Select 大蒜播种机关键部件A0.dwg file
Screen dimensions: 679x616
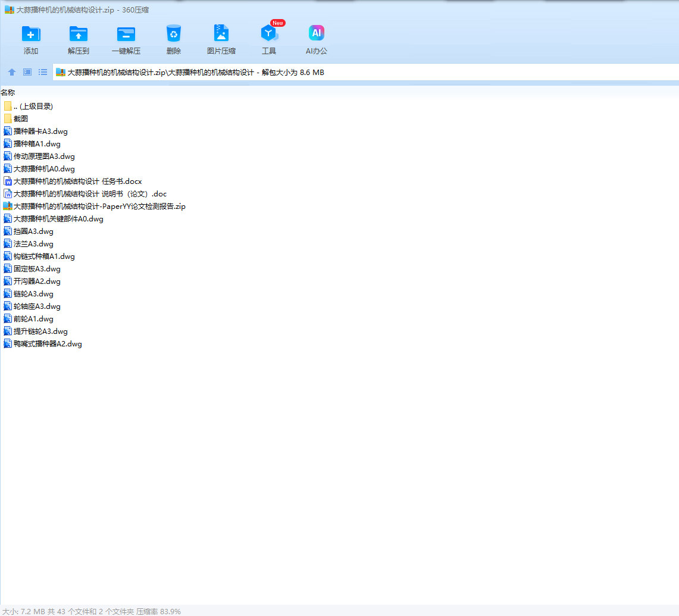pos(54,219)
